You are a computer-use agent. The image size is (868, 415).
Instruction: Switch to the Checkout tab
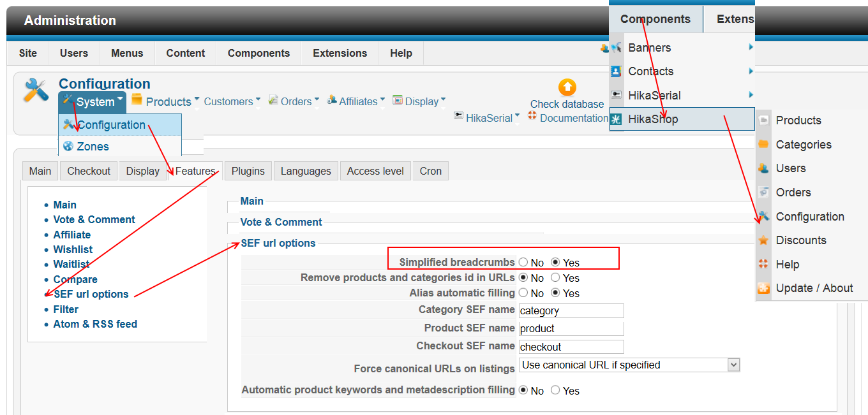click(x=89, y=171)
